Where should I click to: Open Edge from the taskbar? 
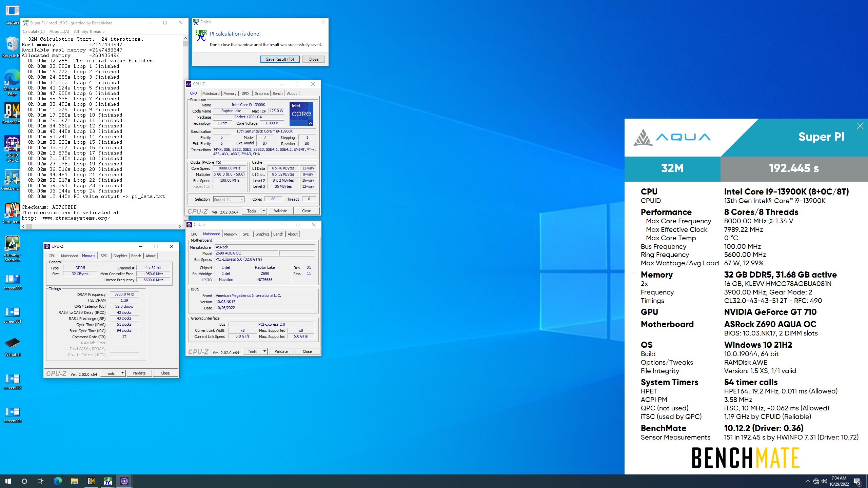point(58,481)
